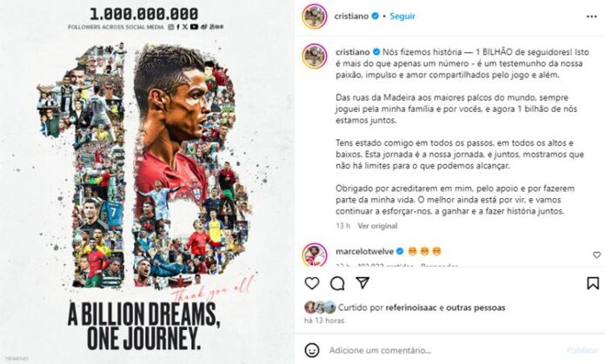Open cristiano avatar beside caption

point(315,56)
